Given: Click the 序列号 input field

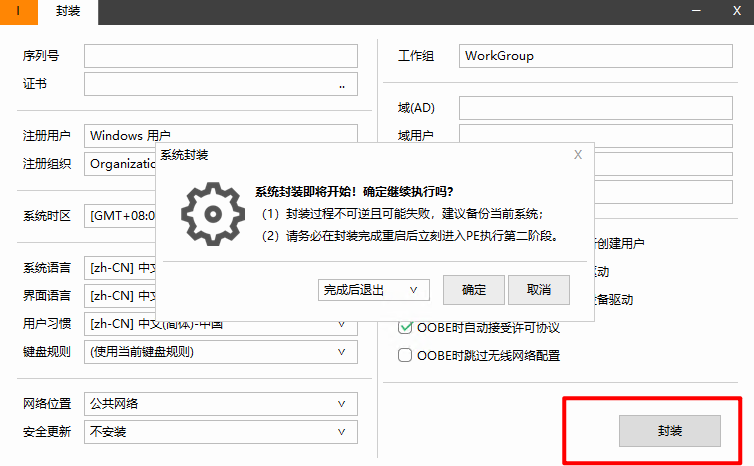Looking at the screenshot, I should pos(220,56).
